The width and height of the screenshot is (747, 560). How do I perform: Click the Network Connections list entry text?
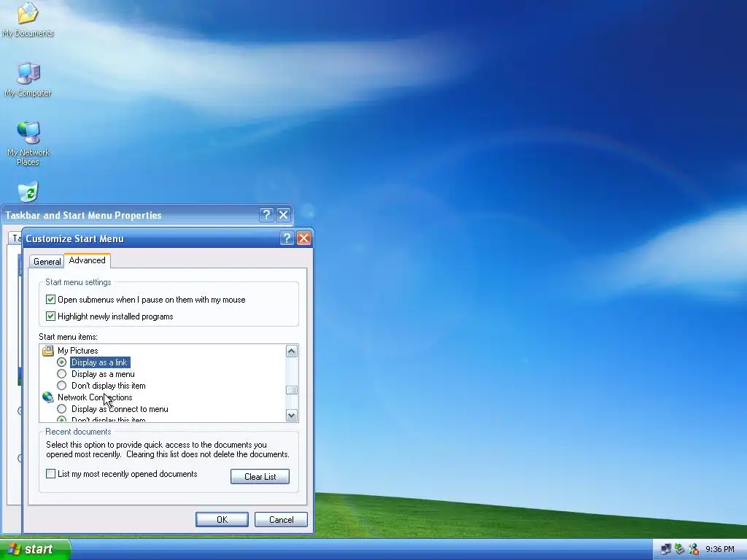point(95,397)
